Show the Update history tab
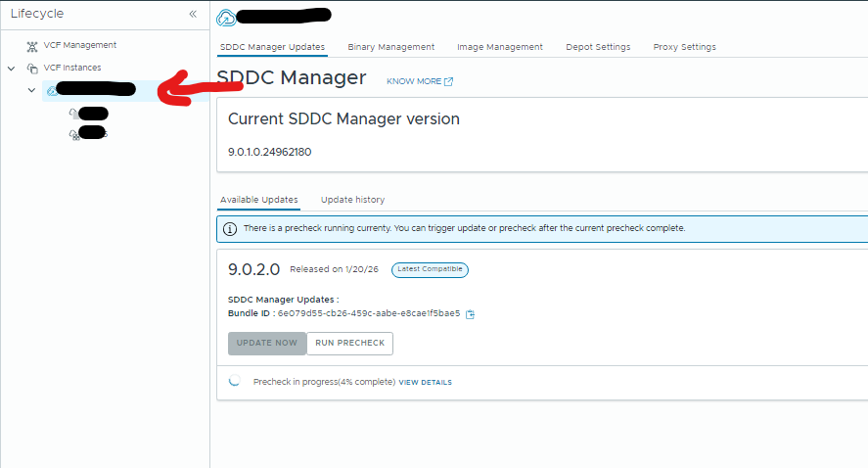The image size is (868, 468). (x=352, y=200)
